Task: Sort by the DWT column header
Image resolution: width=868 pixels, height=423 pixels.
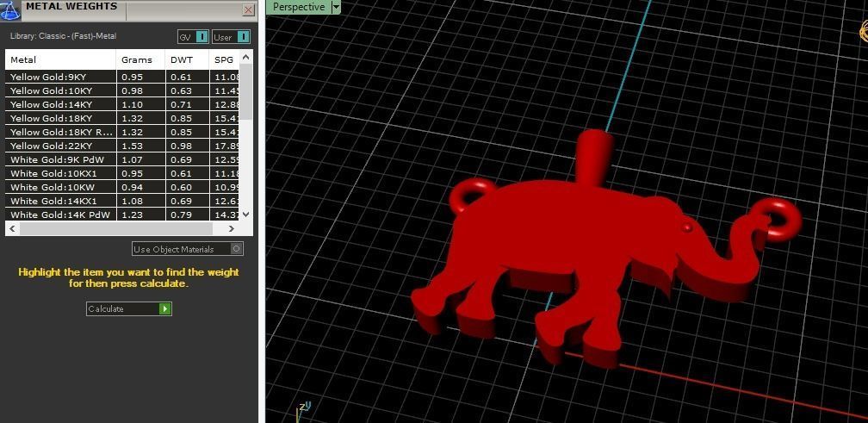Action: (x=187, y=59)
